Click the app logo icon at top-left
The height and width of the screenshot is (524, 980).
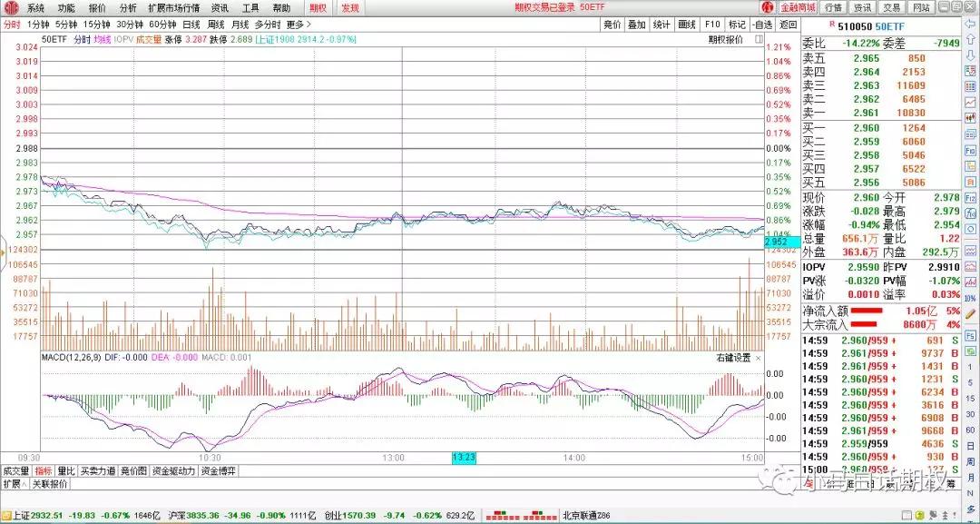[x=10, y=7]
